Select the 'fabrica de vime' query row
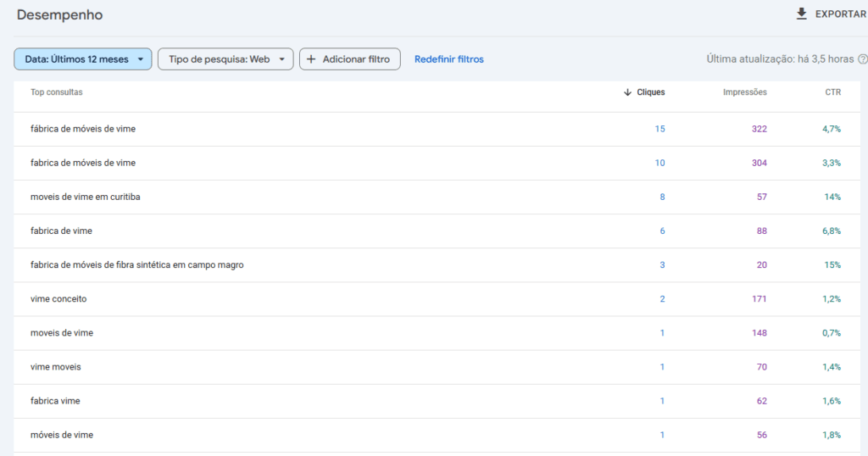Screen dimensions: 868x456 [x=61, y=231]
